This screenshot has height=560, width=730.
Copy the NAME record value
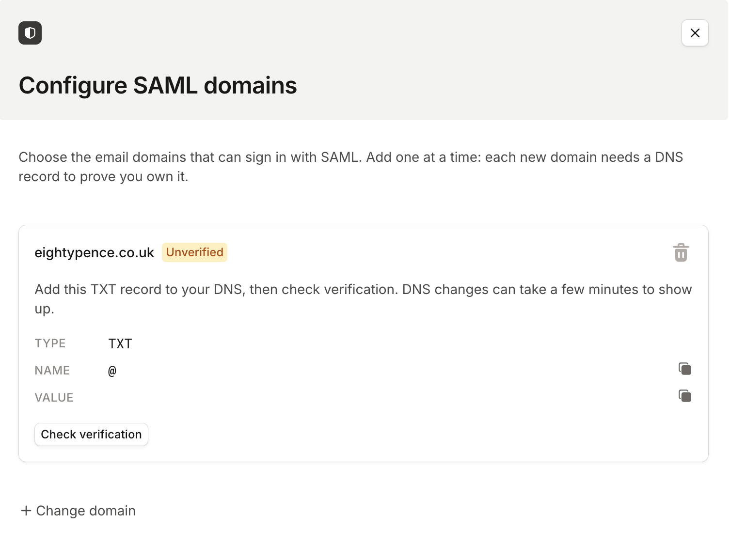[x=684, y=369]
